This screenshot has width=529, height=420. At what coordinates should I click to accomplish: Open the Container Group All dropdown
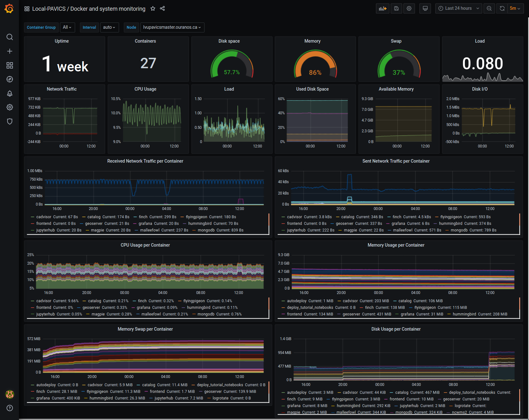pyautogui.click(x=67, y=27)
